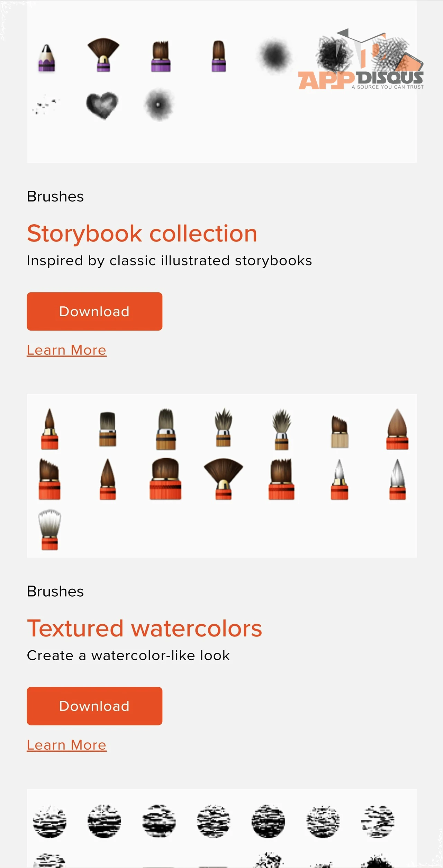Select the red fan brush icon
Screen dimensions: 443x868
point(223,479)
